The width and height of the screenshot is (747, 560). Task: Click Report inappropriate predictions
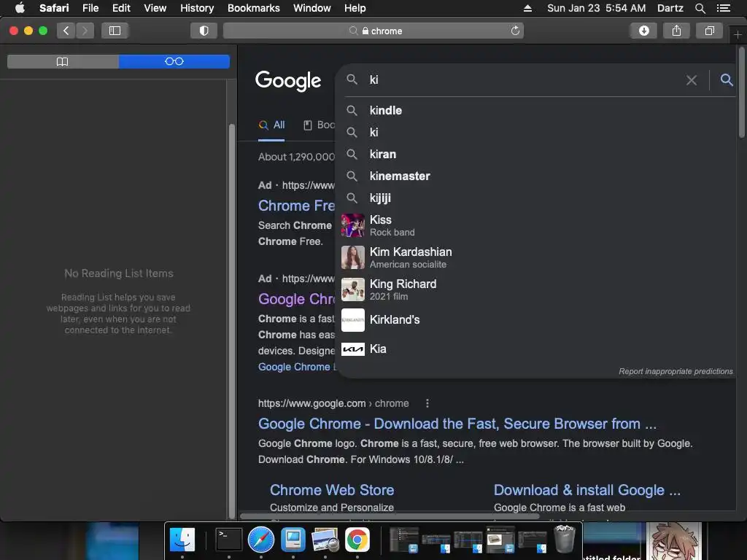click(x=676, y=371)
